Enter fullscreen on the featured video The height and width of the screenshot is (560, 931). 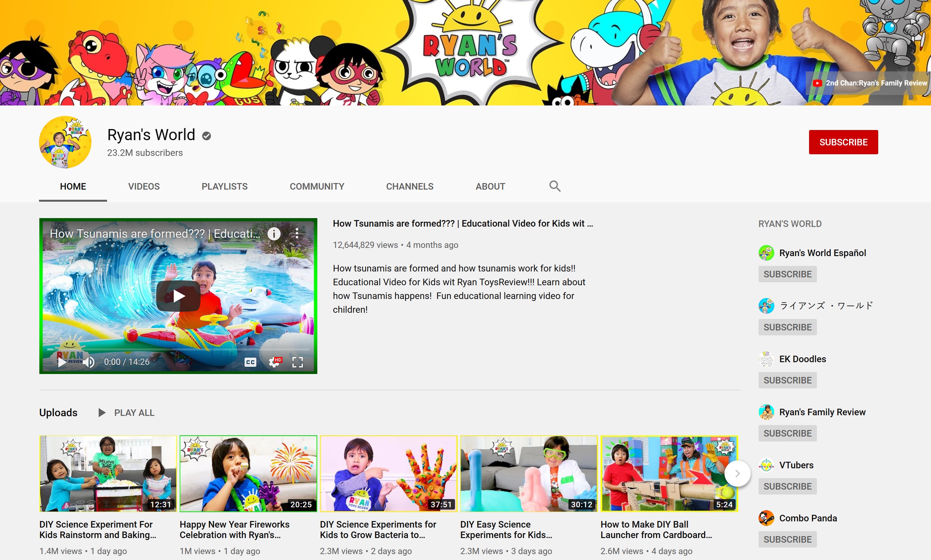[298, 362]
